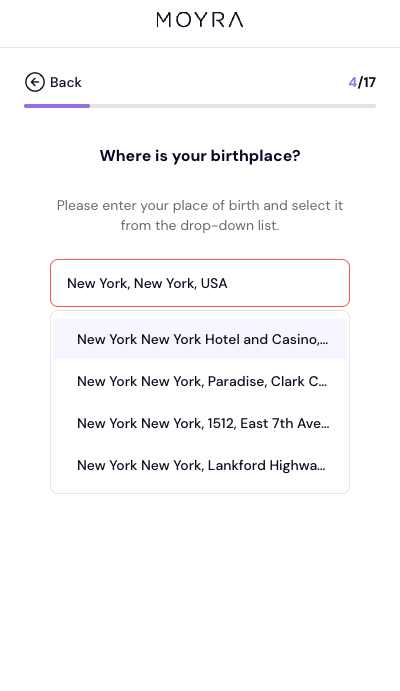Screen dimensions: 400x691
Task: Click the total steps number 17
Action: 369,82
